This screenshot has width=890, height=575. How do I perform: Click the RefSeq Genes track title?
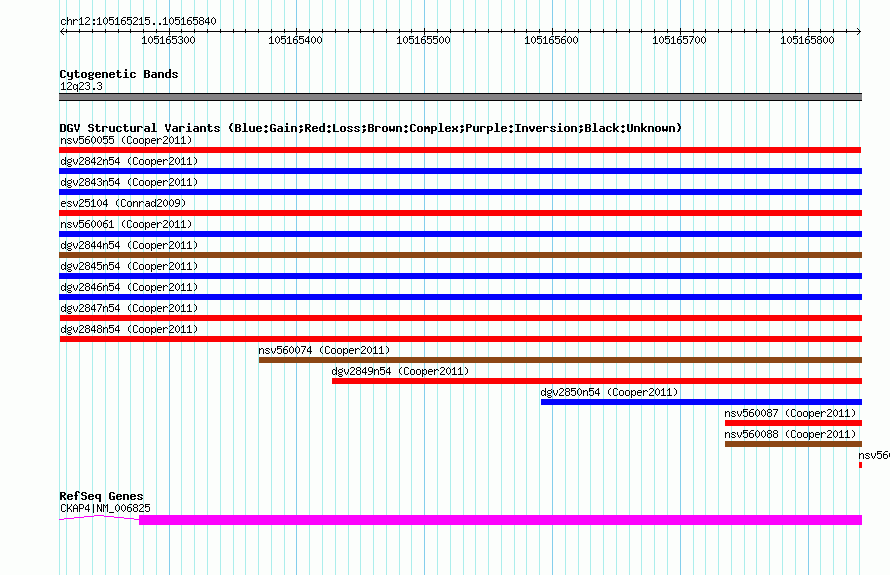point(101,496)
